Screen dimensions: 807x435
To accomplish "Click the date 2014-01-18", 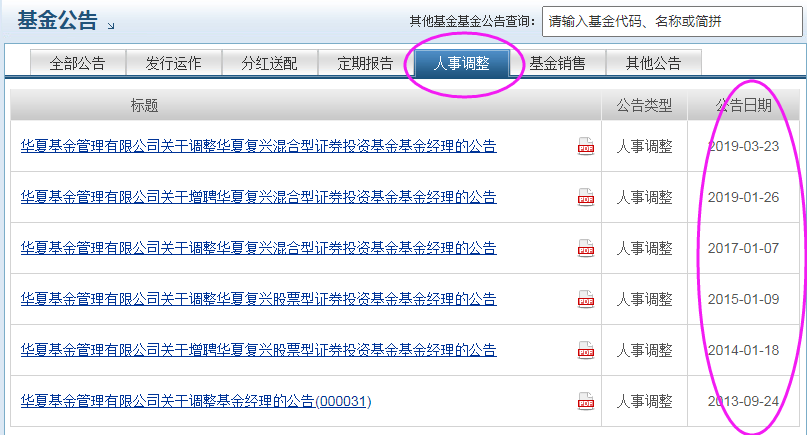I will tap(743, 350).
